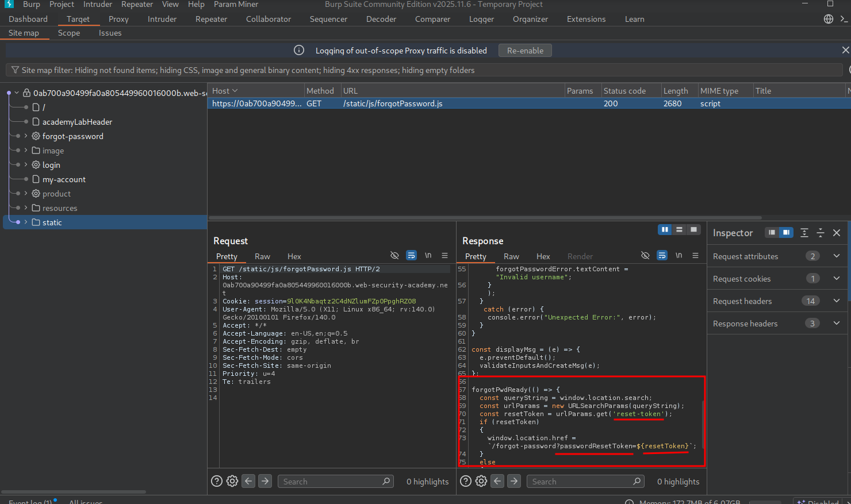Open Response panel hamburger options menu
Viewport: 851px width, 504px height.
(x=695, y=255)
